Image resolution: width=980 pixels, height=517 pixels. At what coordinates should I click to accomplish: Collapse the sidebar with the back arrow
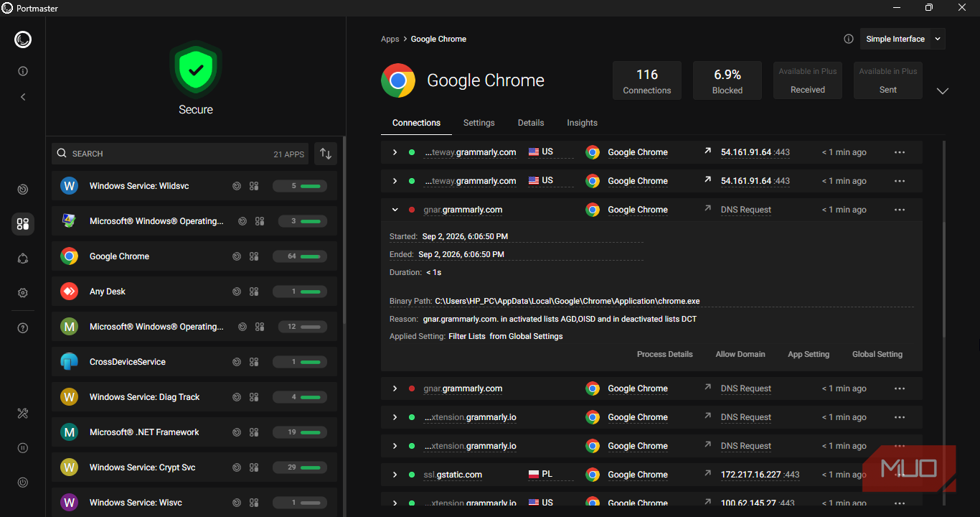(22, 96)
